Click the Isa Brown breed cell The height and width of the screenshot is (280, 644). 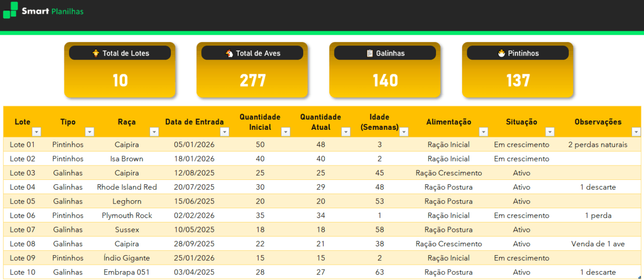(127, 159)
